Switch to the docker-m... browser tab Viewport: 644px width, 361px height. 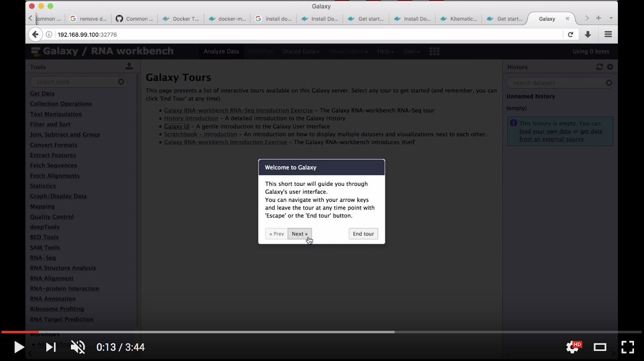click(x=227, y=19)
